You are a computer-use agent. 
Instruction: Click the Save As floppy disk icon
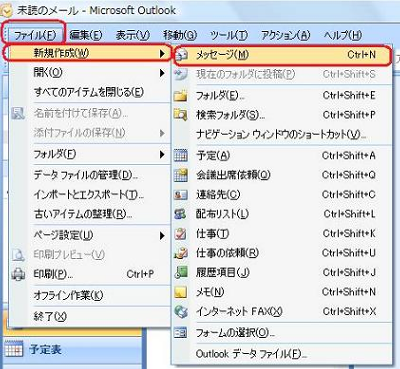[x=18, y=113]
